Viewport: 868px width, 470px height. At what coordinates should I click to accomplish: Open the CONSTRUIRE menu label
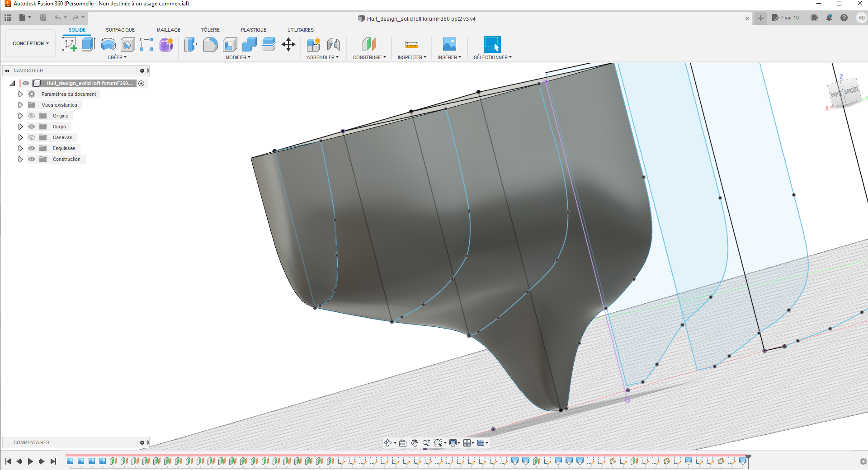tap(369, 57)
